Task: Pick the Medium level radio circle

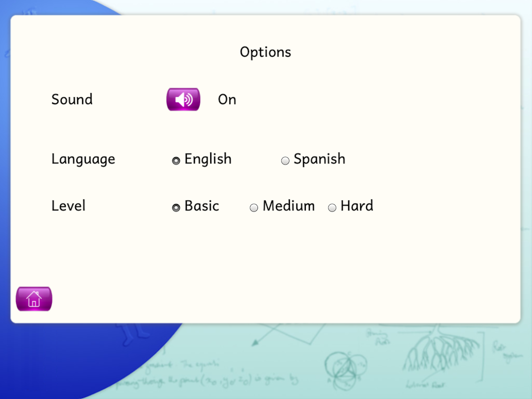Action: click(254, 207)
